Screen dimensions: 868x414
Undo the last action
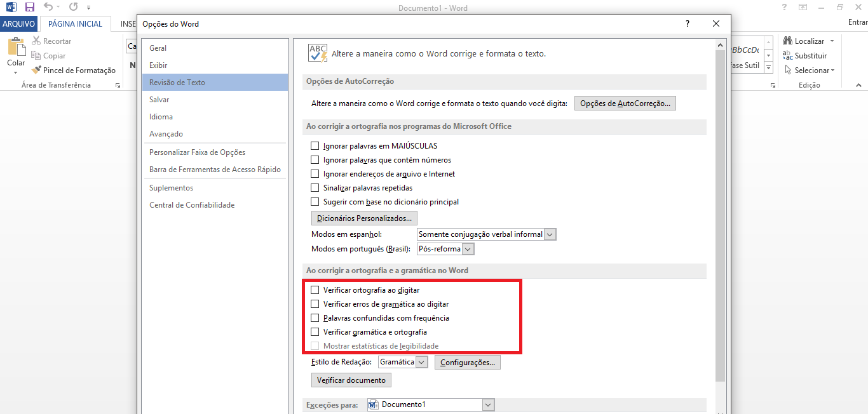(48, 8)
